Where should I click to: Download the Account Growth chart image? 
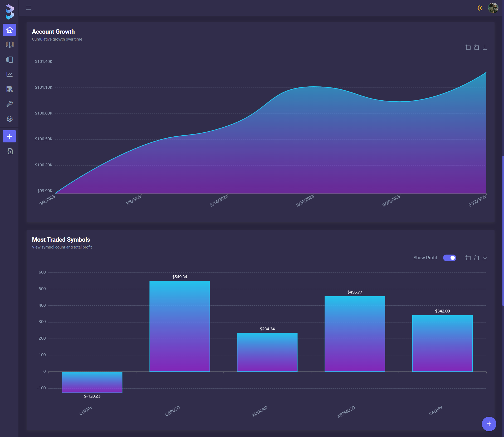[x=485, y=47]
